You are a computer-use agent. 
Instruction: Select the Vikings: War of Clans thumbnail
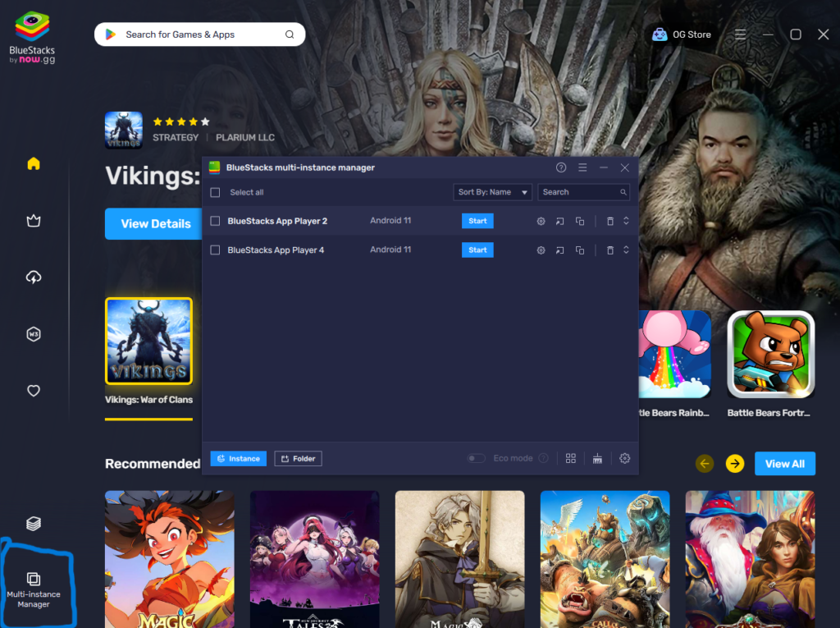tap(149, 341)
